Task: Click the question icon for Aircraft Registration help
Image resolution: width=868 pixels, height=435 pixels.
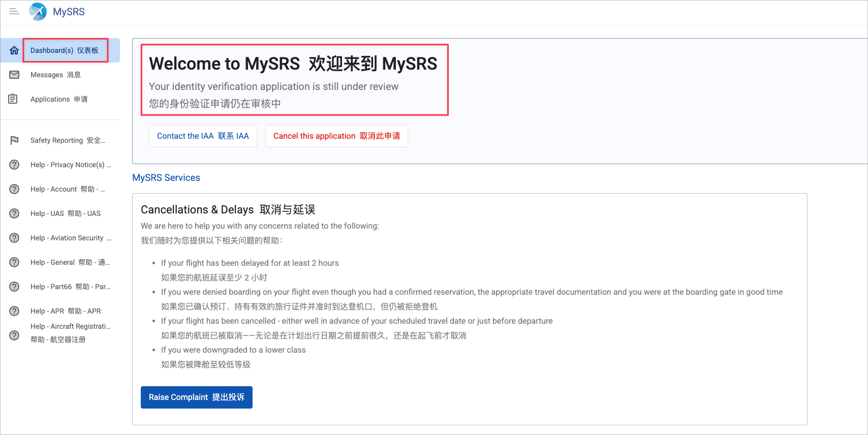Action: [x=14, y=335]
